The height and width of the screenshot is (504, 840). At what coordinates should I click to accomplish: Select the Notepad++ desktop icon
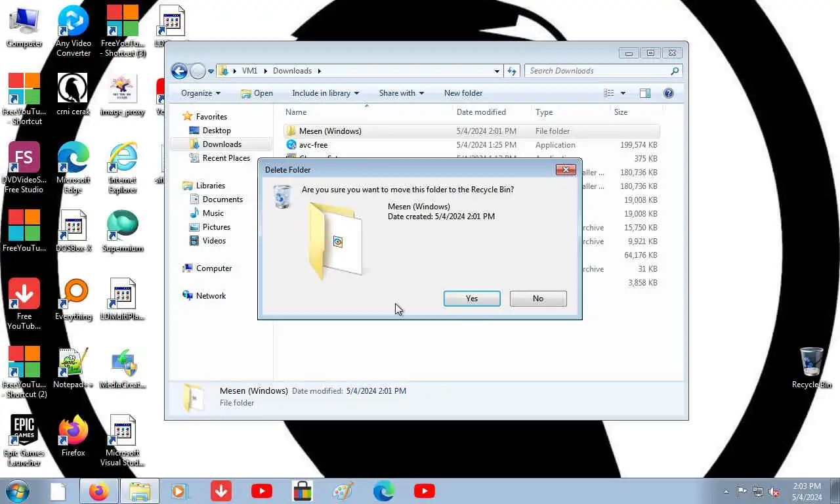[x=73, y=368]
